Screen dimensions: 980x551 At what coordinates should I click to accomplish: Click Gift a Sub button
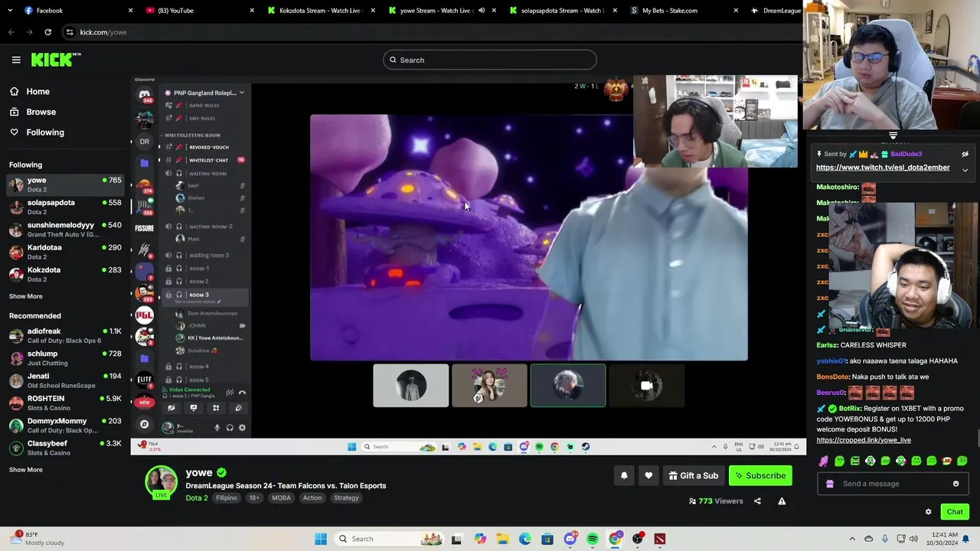[693, 476]
